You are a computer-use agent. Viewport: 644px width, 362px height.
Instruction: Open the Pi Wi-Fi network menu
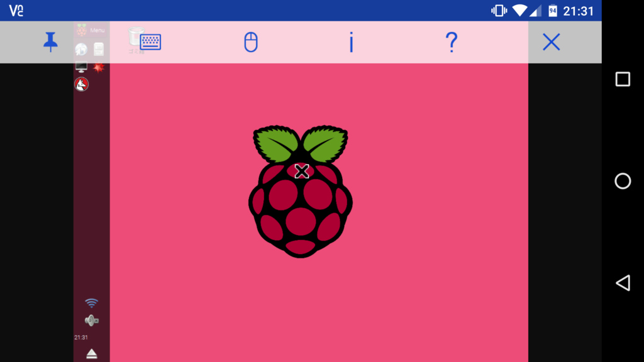pyautogui.click(x=91, y=303)
